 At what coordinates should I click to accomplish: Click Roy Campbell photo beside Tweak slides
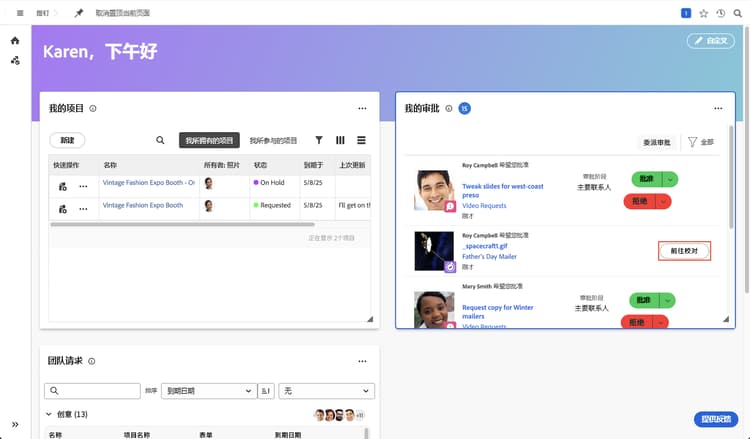434,190
